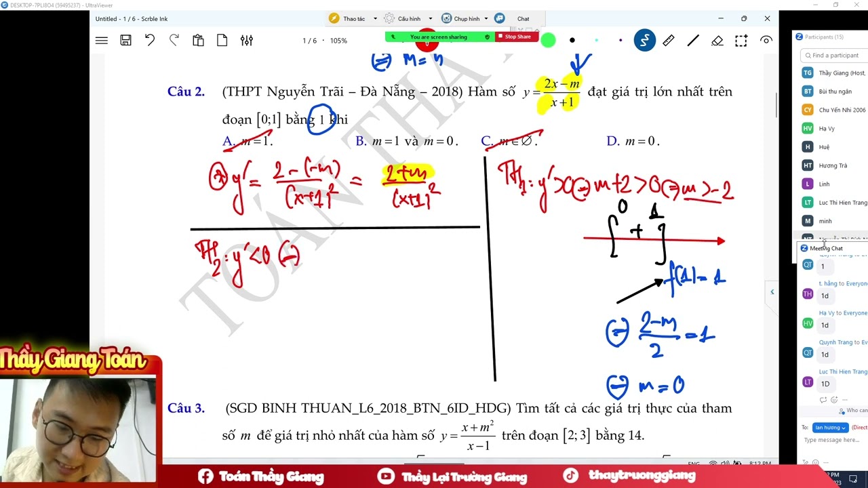Screen dimensions: 868x488
Task: Click answer option D. m = 0
Action: pyautogui.click(x=633, y=141)
